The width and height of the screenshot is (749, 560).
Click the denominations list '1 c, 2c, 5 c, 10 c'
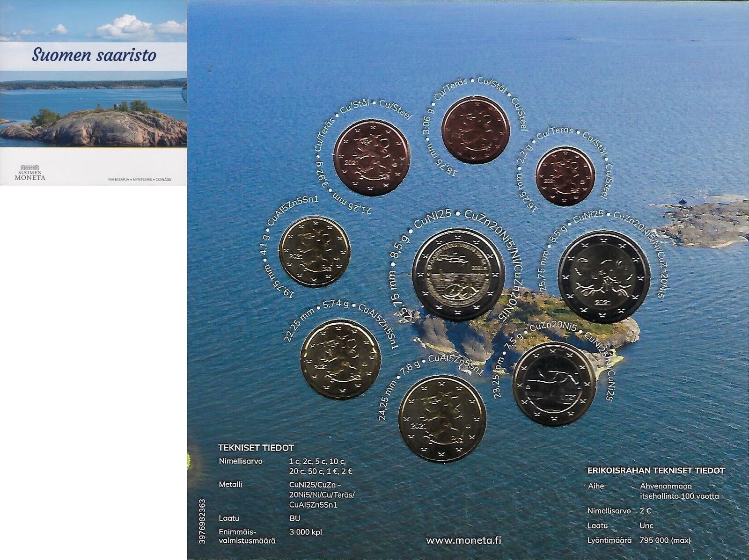coord(317,461)
